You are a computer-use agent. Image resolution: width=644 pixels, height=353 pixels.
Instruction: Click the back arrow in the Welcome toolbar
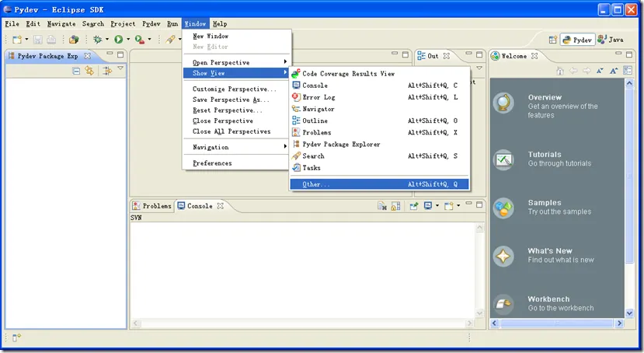click(x=573, y=71)
